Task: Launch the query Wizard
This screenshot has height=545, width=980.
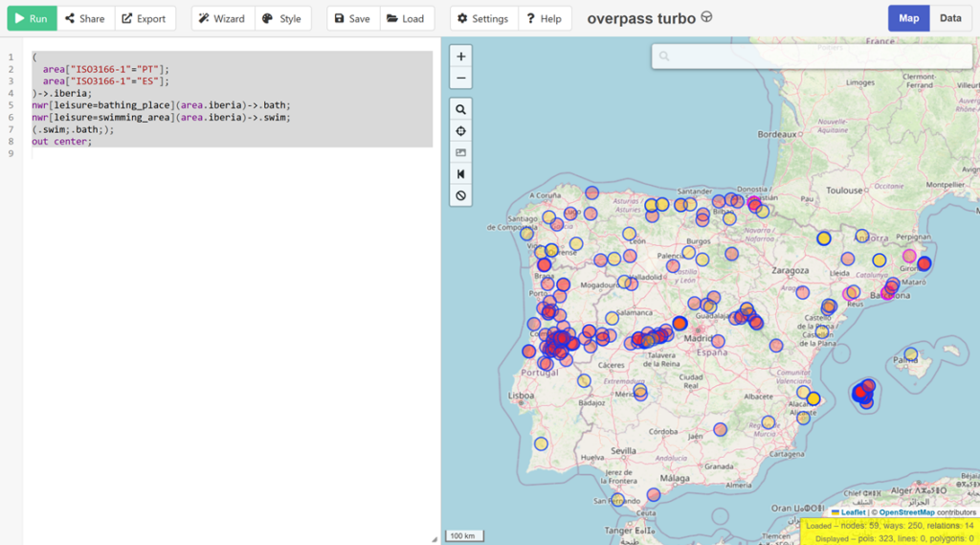Action: point(222,18)
